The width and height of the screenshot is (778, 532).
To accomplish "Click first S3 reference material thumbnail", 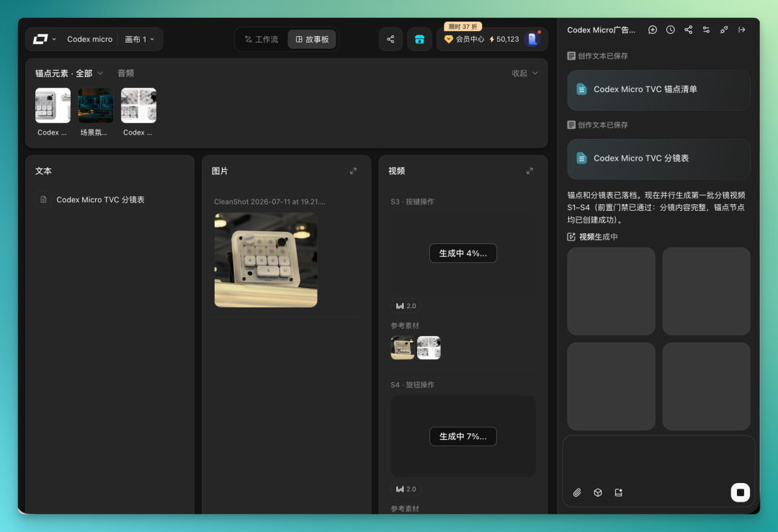I will 403,348.
